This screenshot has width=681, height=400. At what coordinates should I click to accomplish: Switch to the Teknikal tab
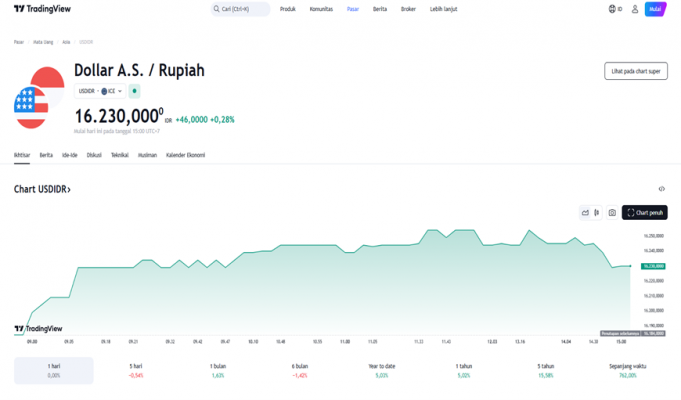119,155
